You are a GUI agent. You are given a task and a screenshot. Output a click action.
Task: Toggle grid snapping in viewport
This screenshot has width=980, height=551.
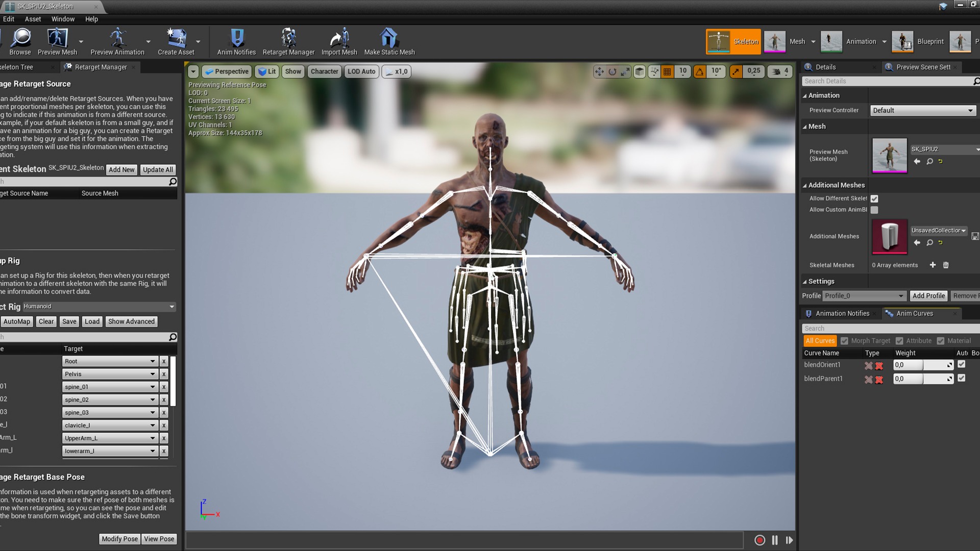click(667, 72)
